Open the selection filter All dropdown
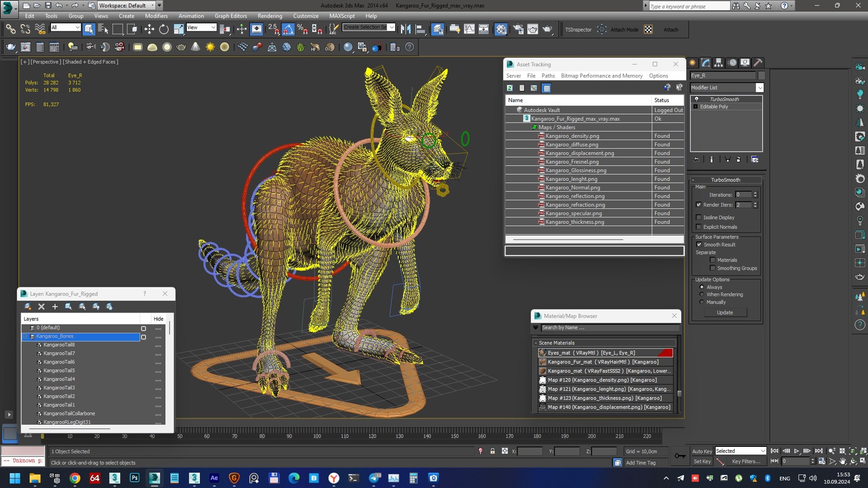Screen dimensions: 868x488 [66, 28]
